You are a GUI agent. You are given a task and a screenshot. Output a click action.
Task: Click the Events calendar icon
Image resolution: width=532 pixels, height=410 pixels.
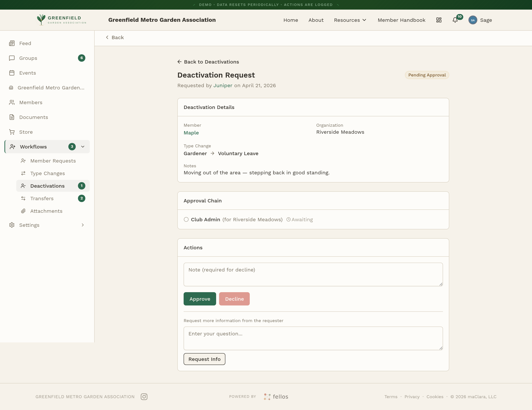point(12,73)
